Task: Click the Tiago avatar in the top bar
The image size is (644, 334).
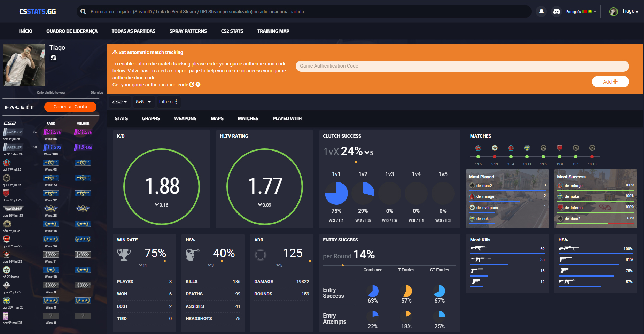Action: tap(613, 11)
